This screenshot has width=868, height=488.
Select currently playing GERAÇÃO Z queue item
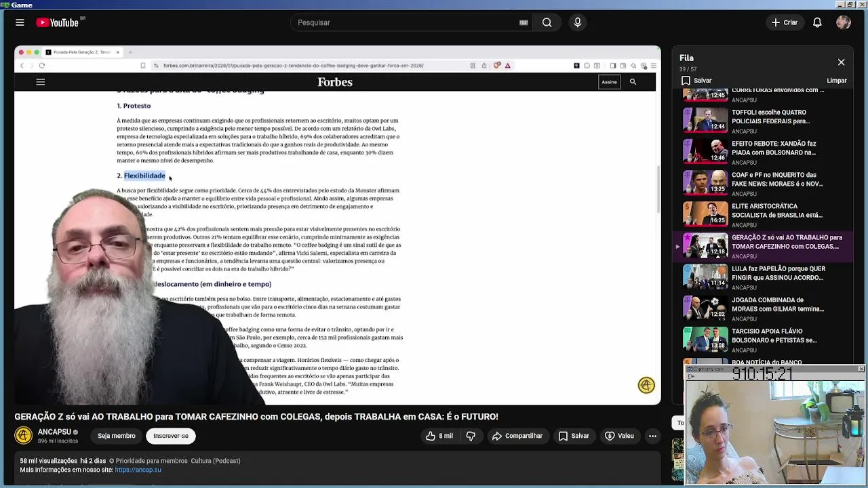(763, 245)
